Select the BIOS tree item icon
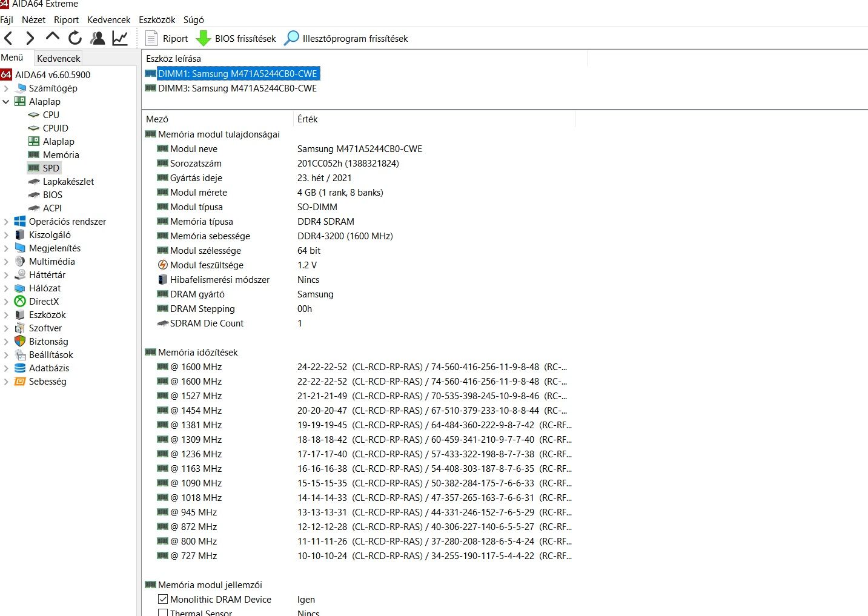Screen dimensions: 868x616 coord(34,194)
